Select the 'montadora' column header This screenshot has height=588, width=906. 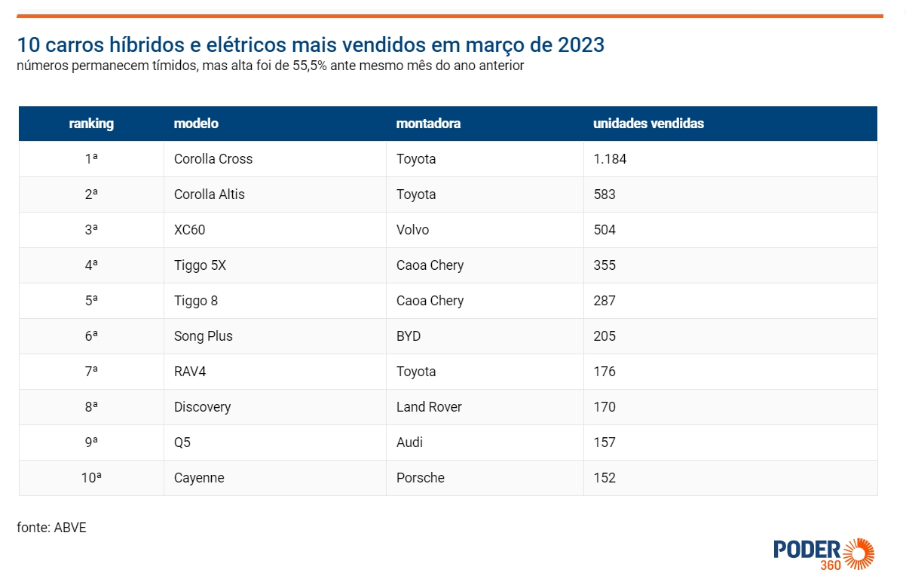pyautogui.click(x=428, y=124)
